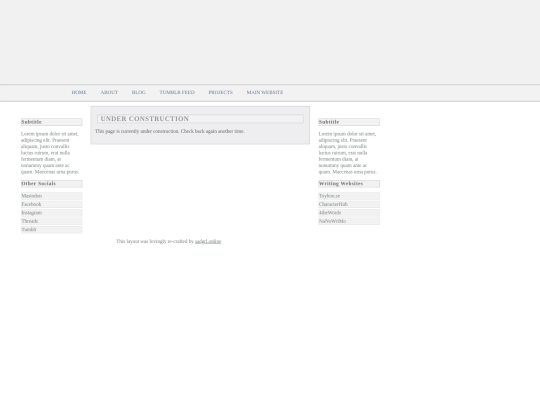The height and width of the screenshot is (405, 540).
Task: Click the UNDER CONSTRUCTION heading
Action: coord(200,119)
